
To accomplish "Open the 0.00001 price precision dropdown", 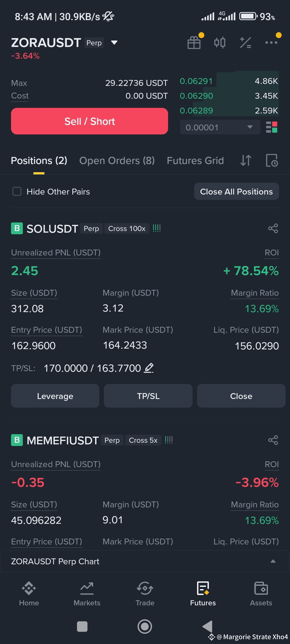I will click(x=220, y=127).
